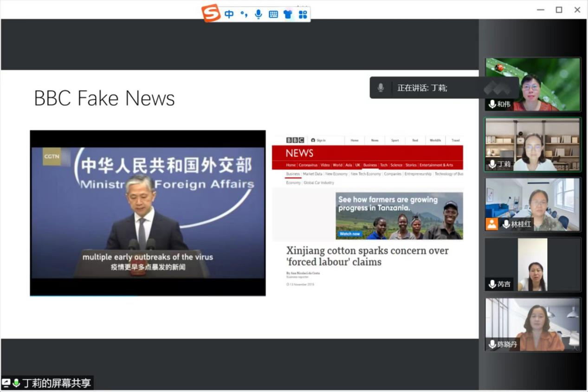
Task: Click the orange Sogou S logo icon
Action: 211,13
